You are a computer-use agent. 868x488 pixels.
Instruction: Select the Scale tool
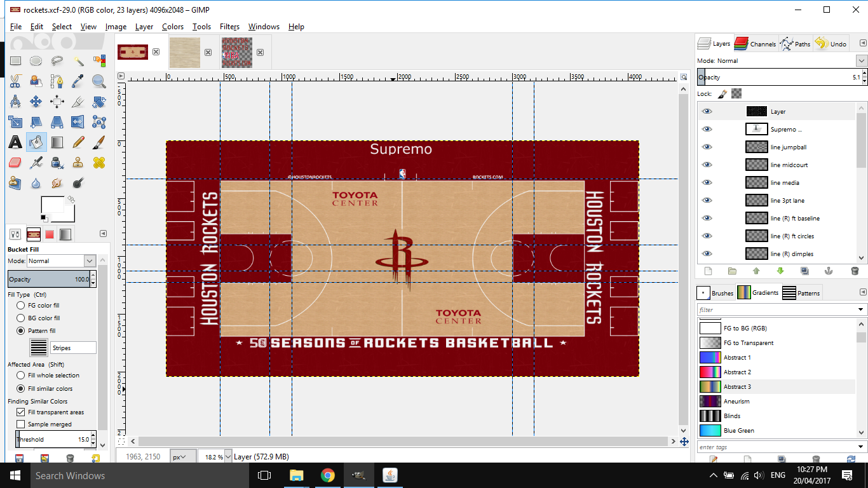15,122
